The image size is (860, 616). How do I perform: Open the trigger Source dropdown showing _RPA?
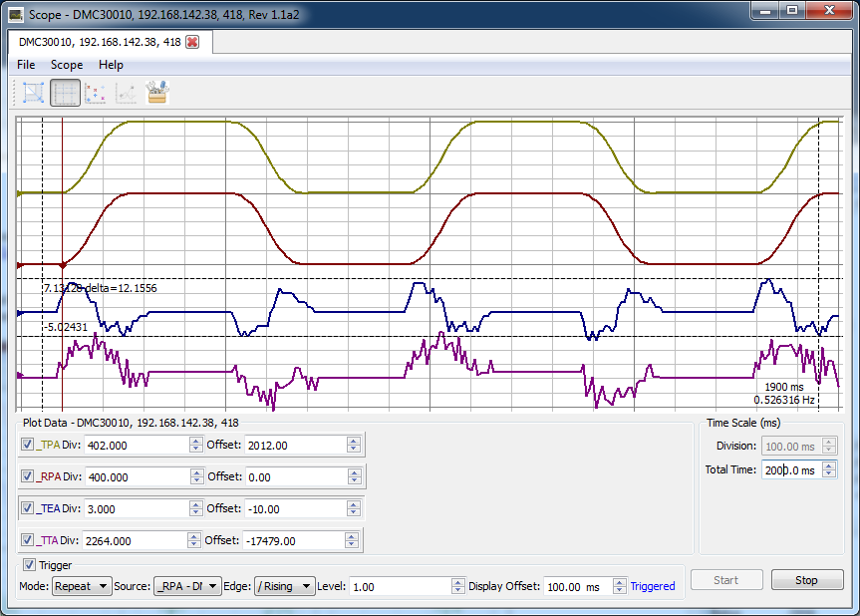tap(187, 586)
